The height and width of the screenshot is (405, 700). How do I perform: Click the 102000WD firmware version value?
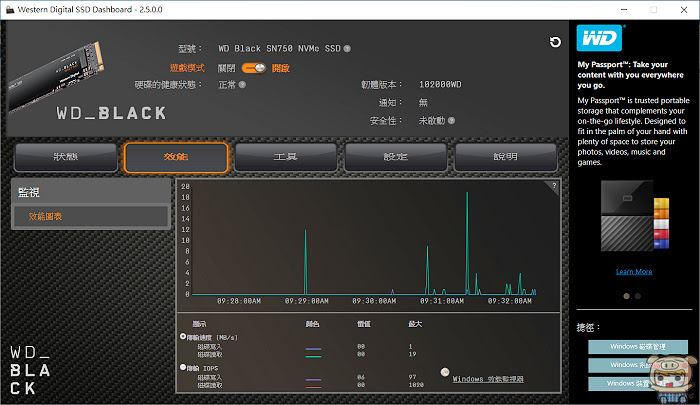pyautogui.click(x=440, y=84)
